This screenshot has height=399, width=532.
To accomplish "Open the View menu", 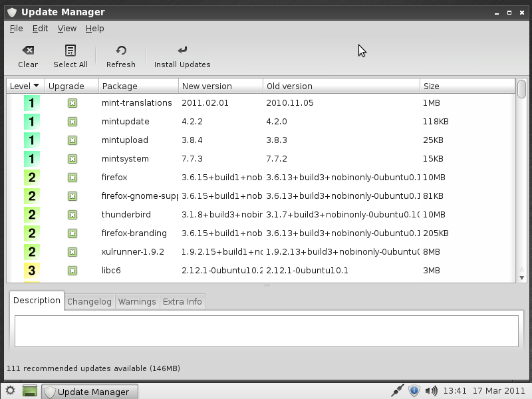I will coord(66,29).
